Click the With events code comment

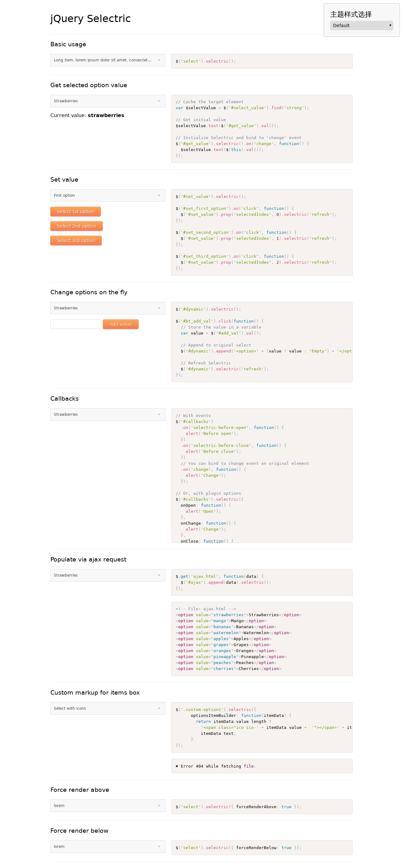[x=193, y=415]
